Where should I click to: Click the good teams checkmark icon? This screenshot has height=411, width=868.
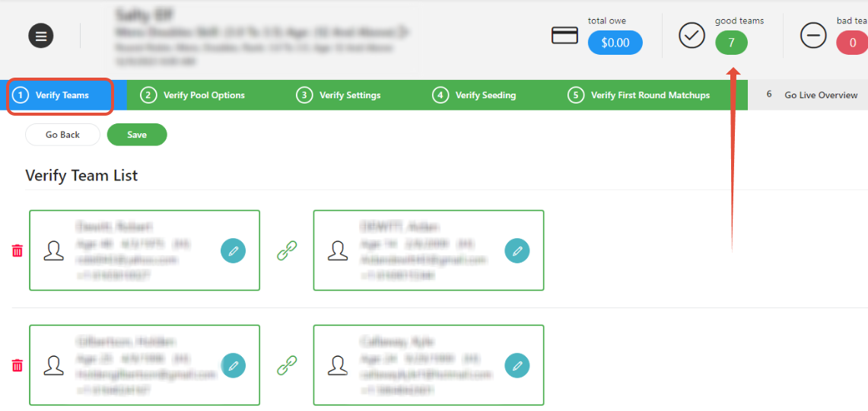point(692,36)
